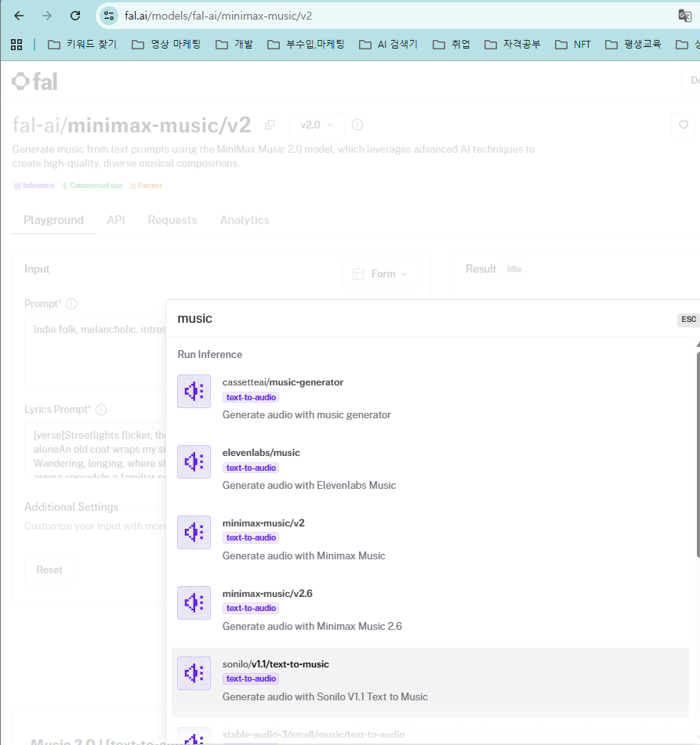The image size is (700, 745).
Task: Switch to the API tab
Action: (116, 220)
